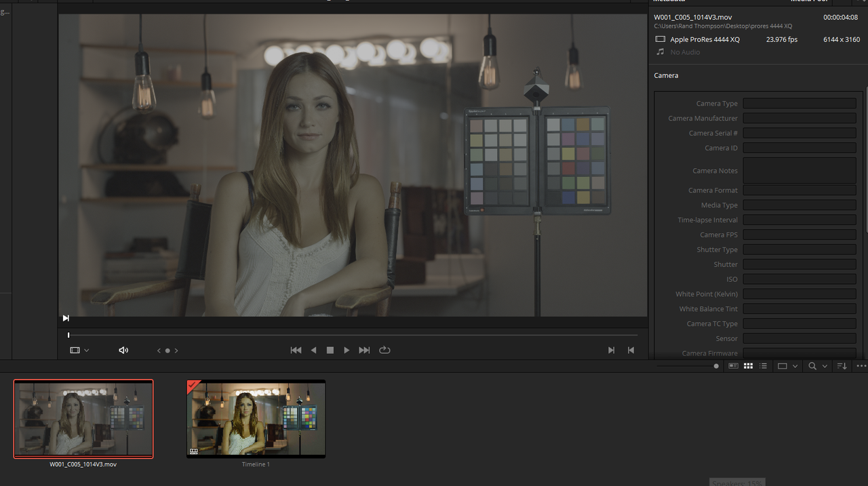This screenshot has height=486, width=868.
Task: Jump to last frame of clip
Action: pyautogui.click(x=364, y=350)
